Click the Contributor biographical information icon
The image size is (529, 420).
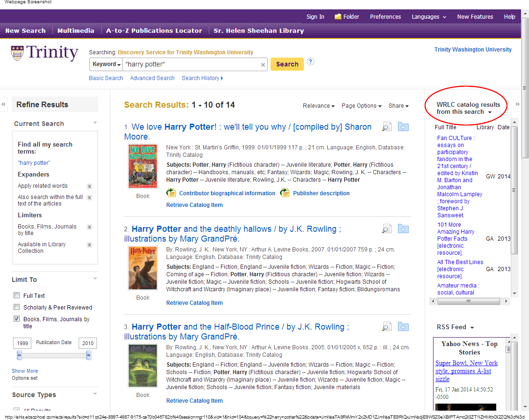(171, 193)
